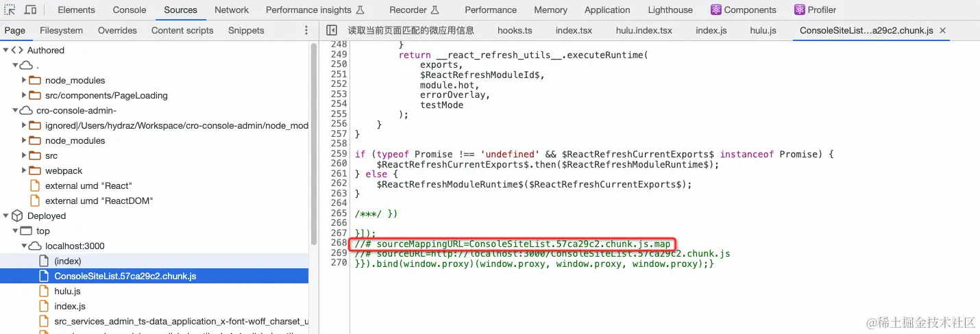Click the node_modules folder icon under cro-console-admin-

tap(36, 140)
